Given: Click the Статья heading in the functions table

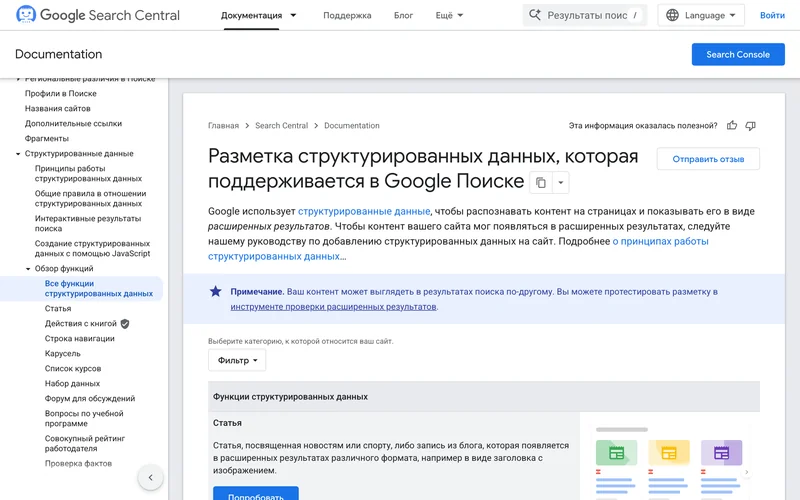Looking at the screenshot, I should pyautogui.click(x=227, y=423).
